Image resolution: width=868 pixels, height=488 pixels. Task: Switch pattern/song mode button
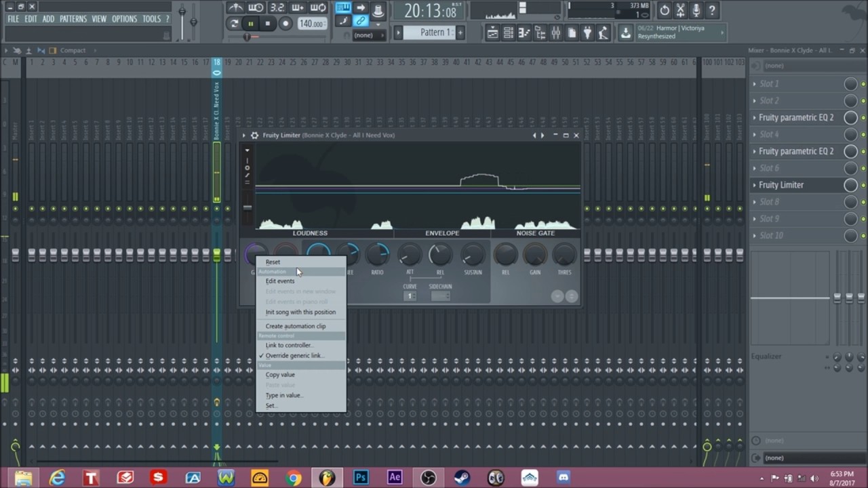coord(234,24)
